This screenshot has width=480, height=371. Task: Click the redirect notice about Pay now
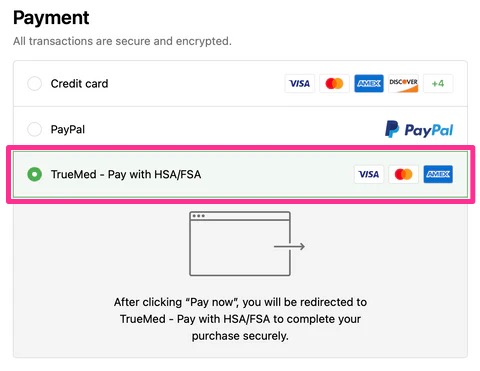240,319
